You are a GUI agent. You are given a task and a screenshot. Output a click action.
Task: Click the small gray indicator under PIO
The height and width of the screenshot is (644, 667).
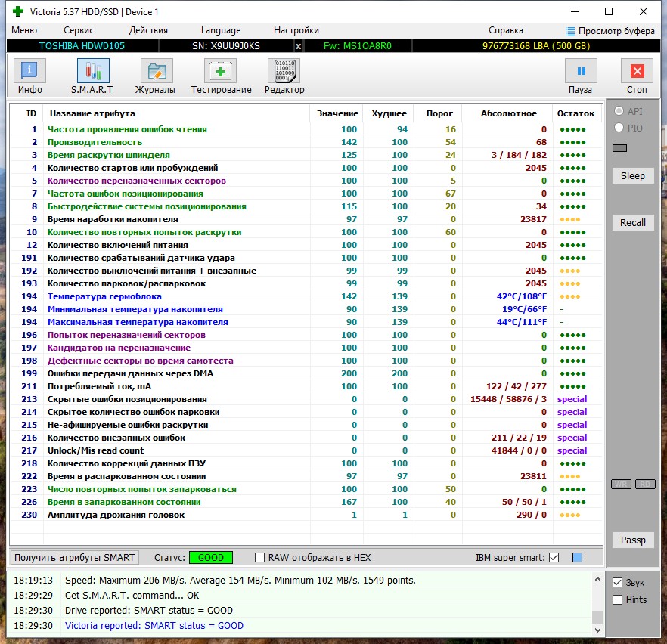tap(620, 148)
